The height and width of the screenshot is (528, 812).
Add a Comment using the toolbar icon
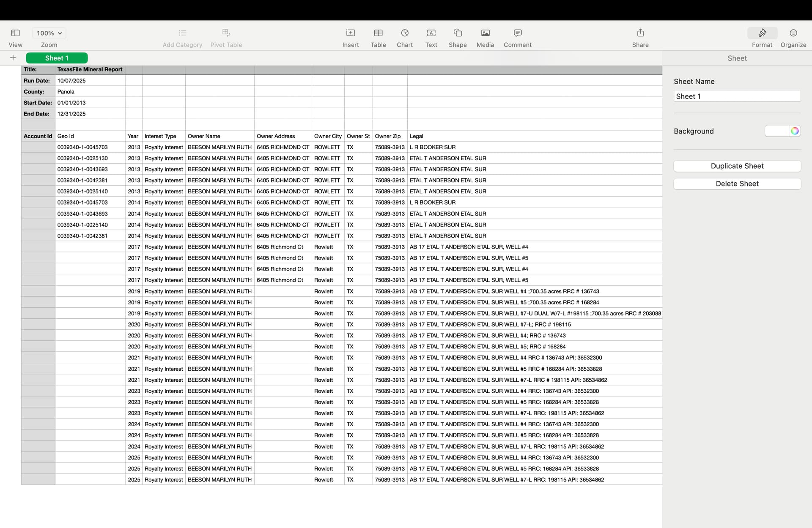point(517,33)
